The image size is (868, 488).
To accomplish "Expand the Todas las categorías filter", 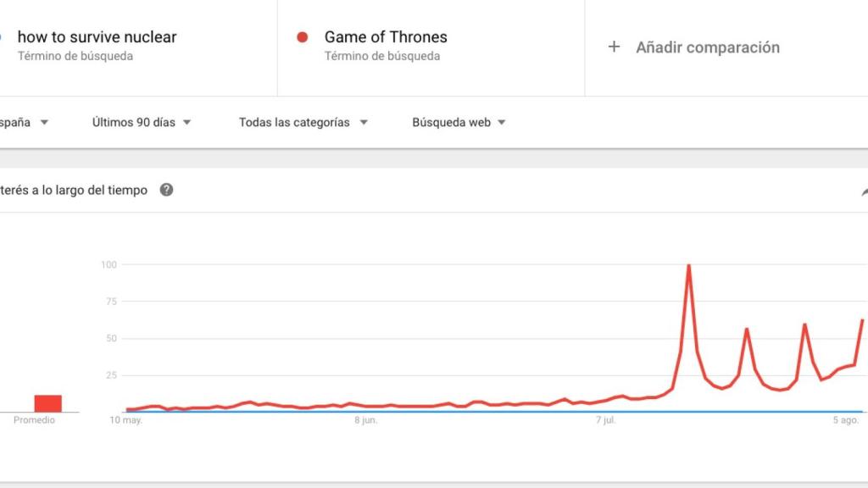I will 294,122.
